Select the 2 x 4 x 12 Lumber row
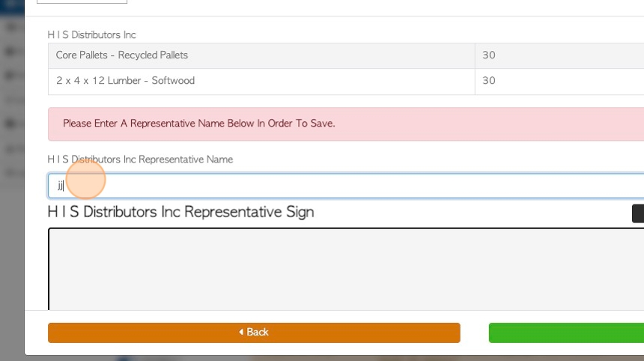The width and height of the screenshot is (644, 361). (x=346, y=81)
